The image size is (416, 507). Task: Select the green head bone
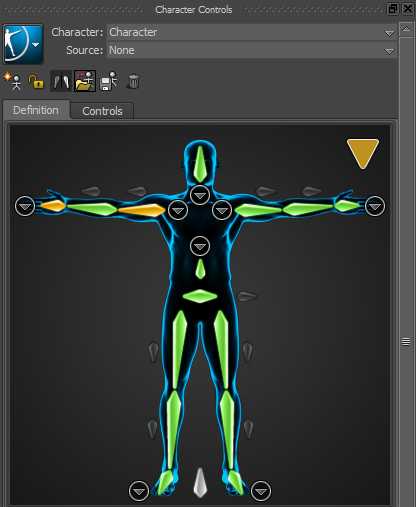[200, 164]
